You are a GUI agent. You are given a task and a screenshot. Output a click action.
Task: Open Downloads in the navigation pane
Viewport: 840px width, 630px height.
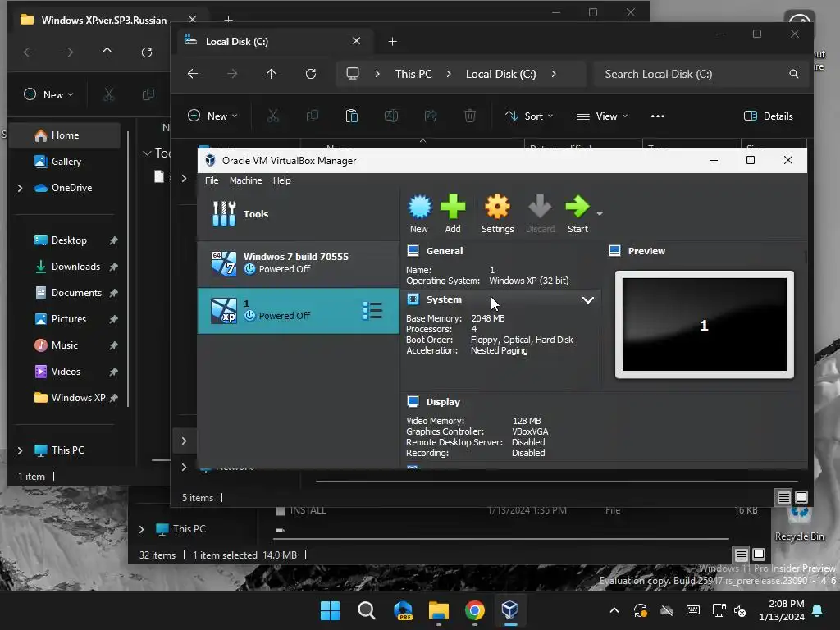coord(75,267)
